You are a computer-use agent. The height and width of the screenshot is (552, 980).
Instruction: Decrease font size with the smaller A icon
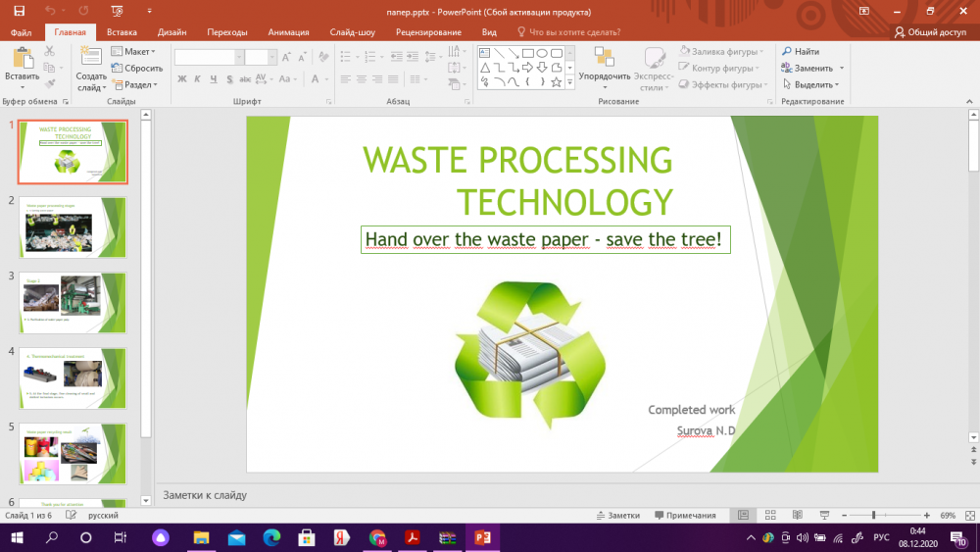click(302, 58)
